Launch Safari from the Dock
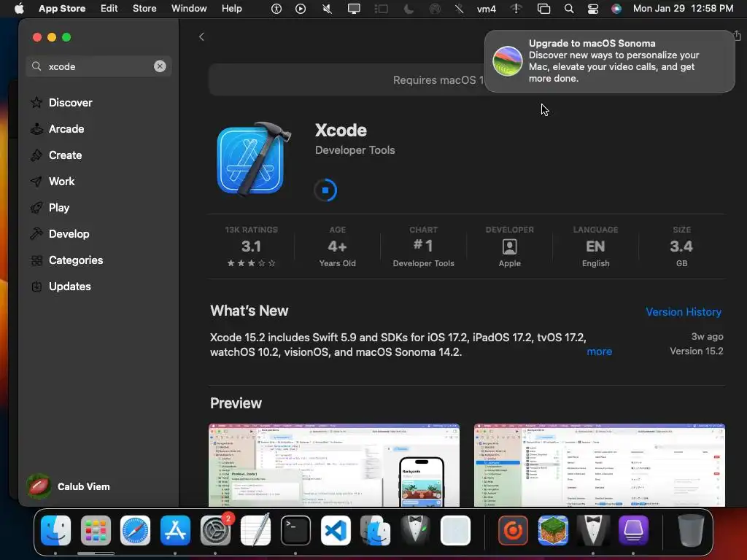This screenshot has height=560, width=747. [135, 530]
